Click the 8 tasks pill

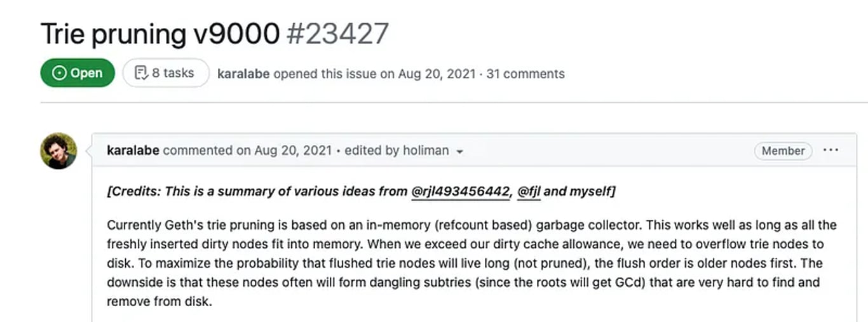tap(166, 73)
